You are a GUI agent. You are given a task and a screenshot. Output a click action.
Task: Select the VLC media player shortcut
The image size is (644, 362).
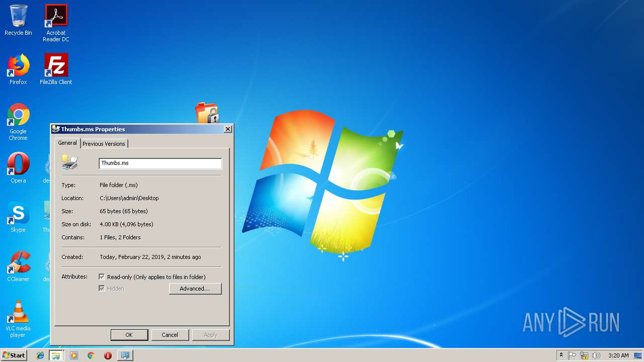[18, 318]
